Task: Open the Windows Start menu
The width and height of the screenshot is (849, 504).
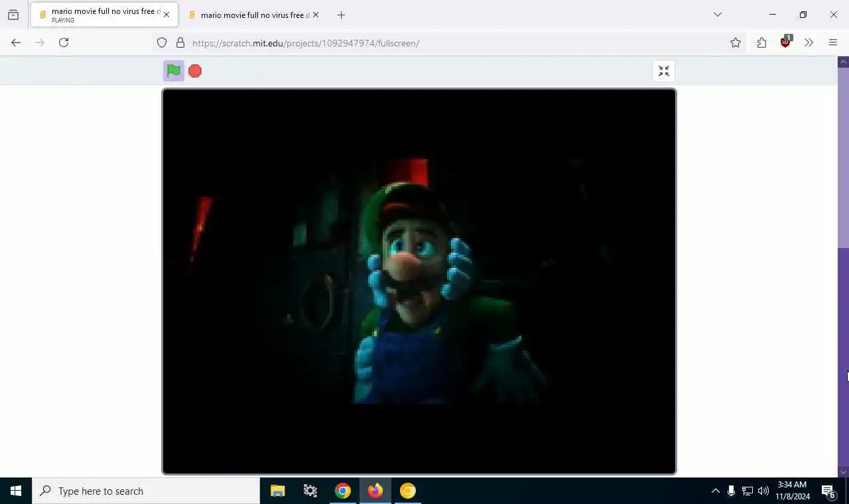Action: (x=16, y=491)
